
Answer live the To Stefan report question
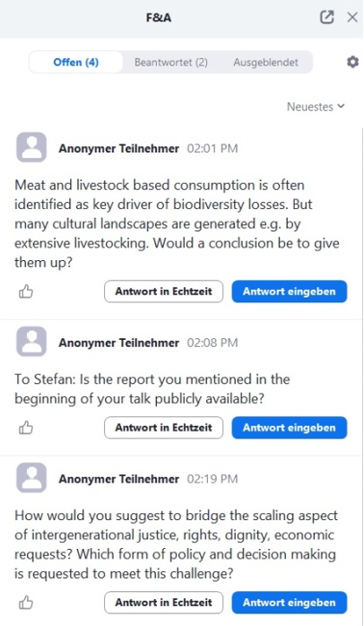coord(164,428)
